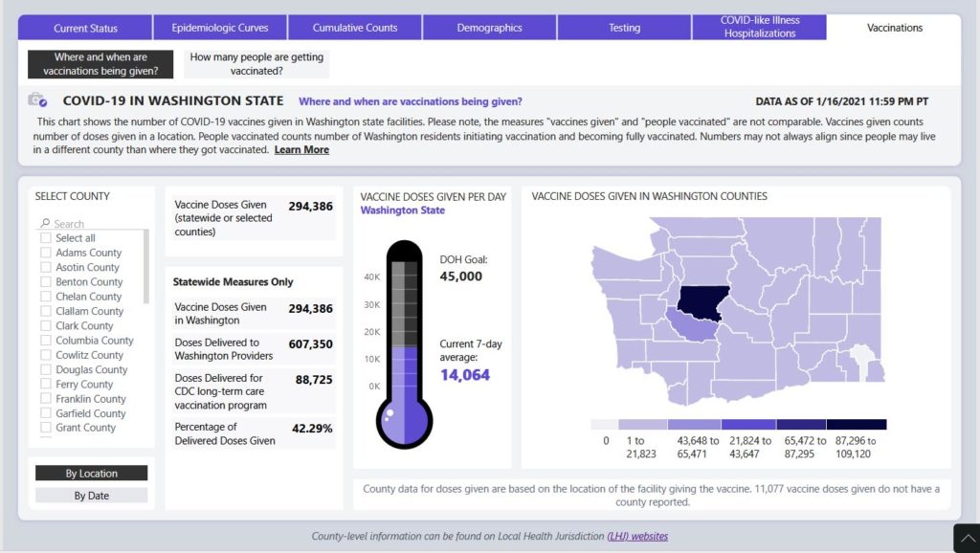The image size is (980, 553).
Task: Select the Benton County checkbox
Action: (x=46, y=282)
